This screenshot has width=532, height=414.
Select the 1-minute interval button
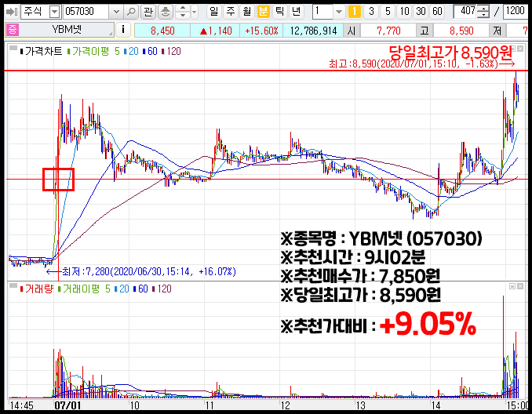(354, 12)
